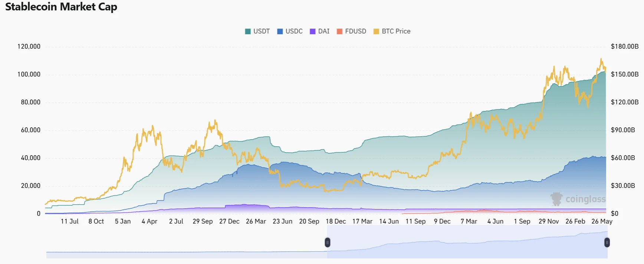
Task: Click the 1 Sep date label
Action: coord(522,221)
